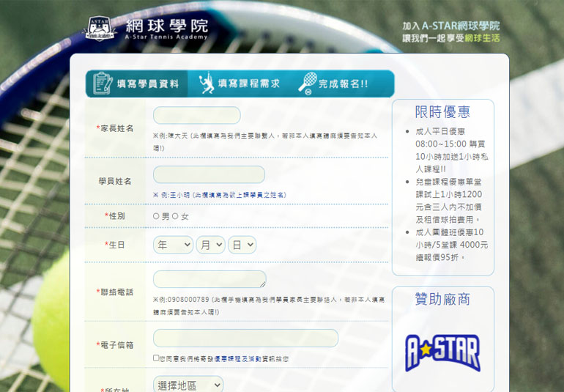
Task: Tick the checkbox agreeing to receive course promotions
Action: click(x=156, y=358)
